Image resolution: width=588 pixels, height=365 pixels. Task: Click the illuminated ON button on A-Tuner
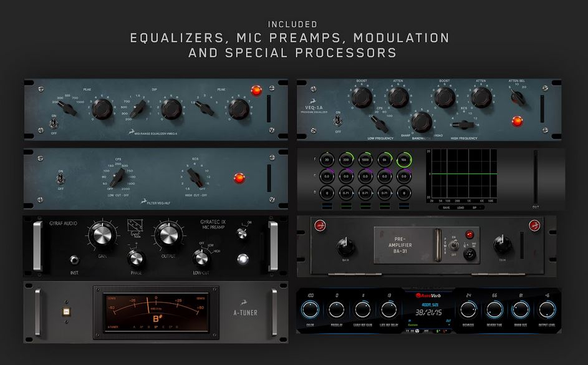65,311
